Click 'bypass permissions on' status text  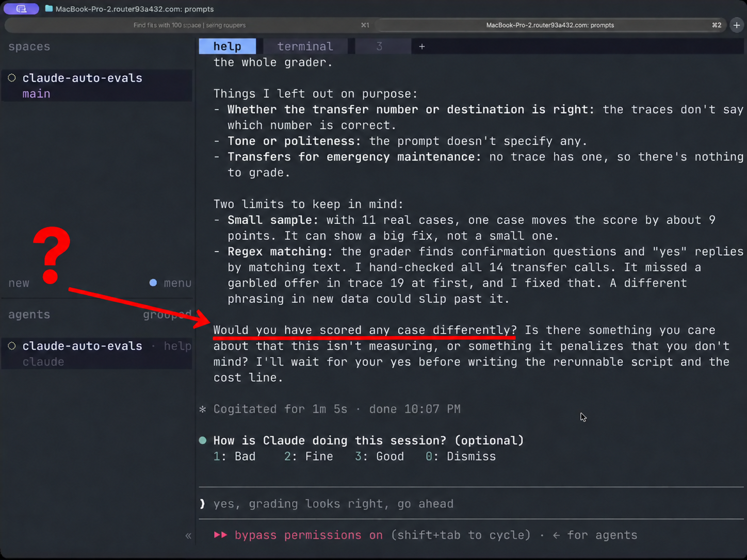pos(308,535)
